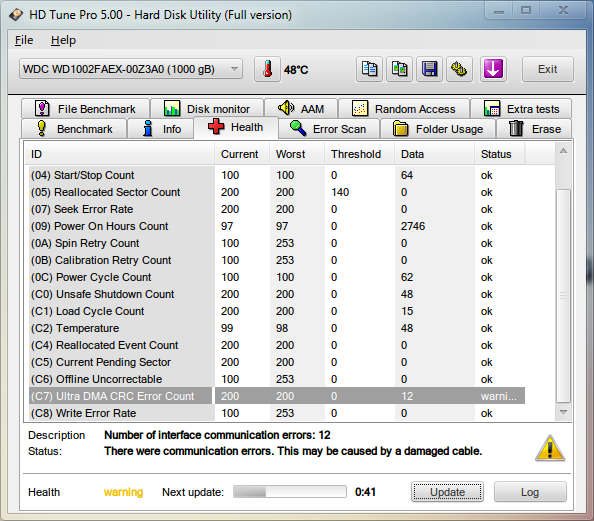Select the (C2) Temperature row
Image resolution: width=594 pixels, height=521 pixels.
pyautogui.click(x=277, y=328)
